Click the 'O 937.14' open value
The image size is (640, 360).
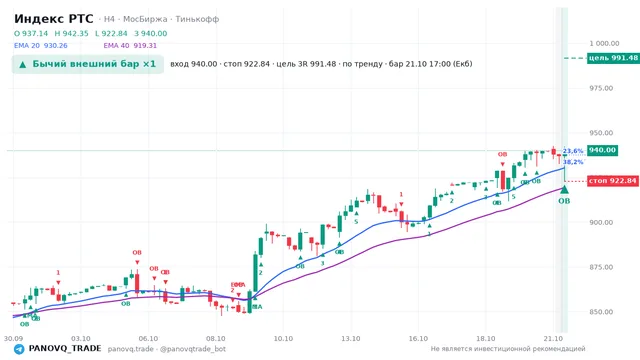31,33
